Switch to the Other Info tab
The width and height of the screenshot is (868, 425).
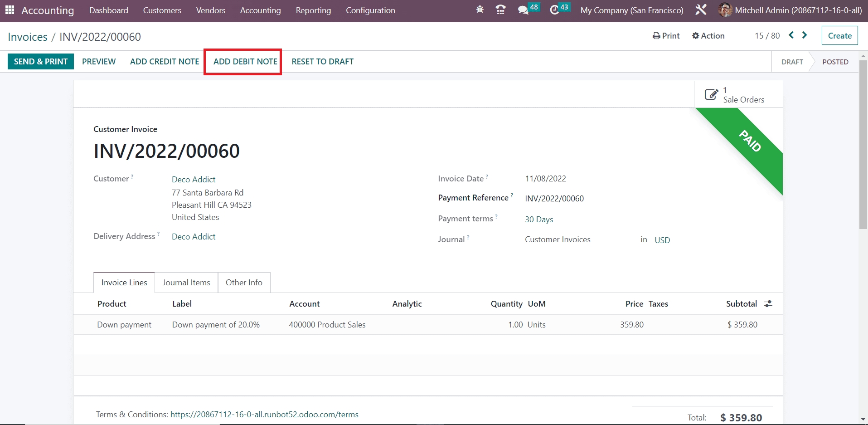[244, 283]
